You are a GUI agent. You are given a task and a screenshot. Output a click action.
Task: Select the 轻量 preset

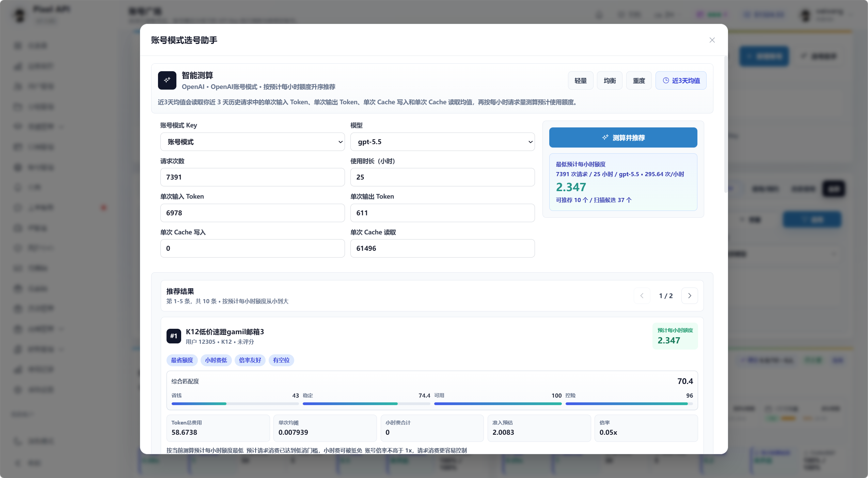580,81
